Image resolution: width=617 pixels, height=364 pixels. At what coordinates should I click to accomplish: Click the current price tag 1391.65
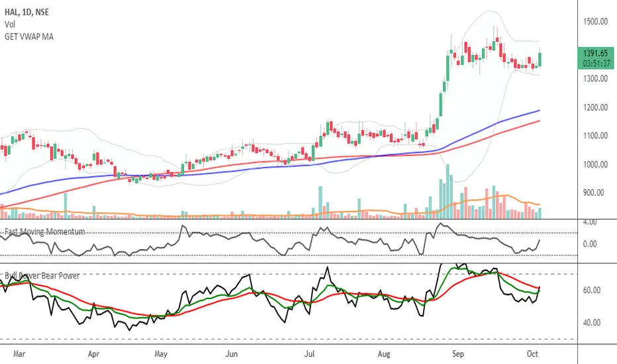pyautogui.click(x=595, y=58)
